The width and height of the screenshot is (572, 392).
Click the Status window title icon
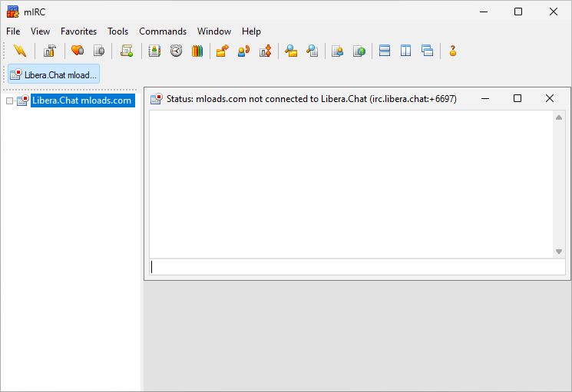157,99
